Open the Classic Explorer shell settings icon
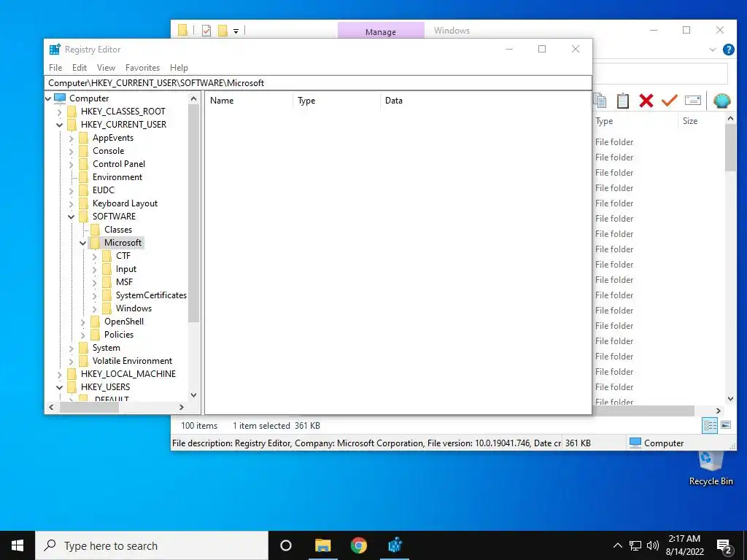Image resolution: width=747 pixels, height=560 pixels. (x=721, y=101)
